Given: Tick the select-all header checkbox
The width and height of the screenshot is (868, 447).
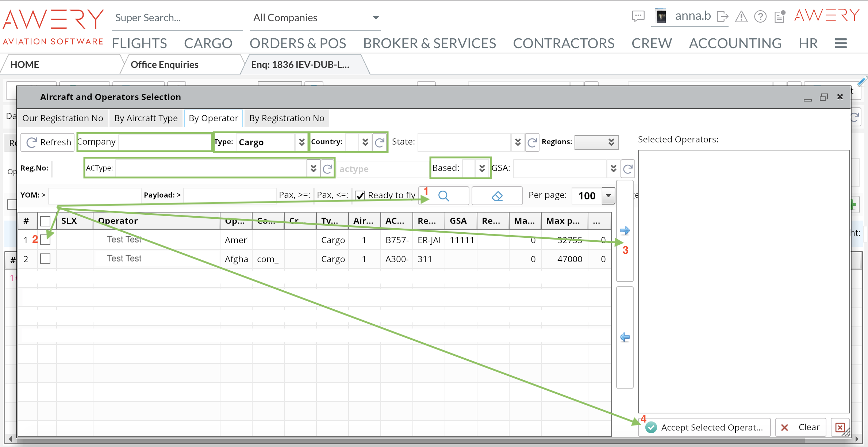Looking at the screenshot, I should point(45,221).
